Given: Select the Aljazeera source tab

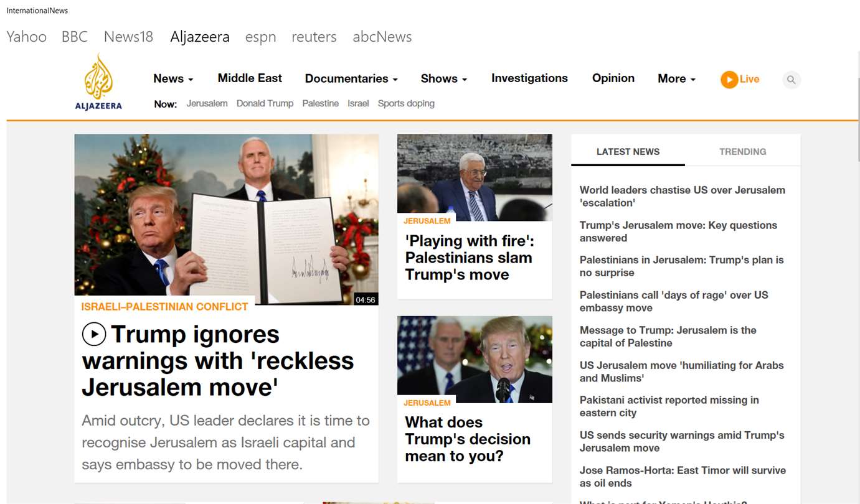Looking at the screenshot, I should [x=200, y=37].
